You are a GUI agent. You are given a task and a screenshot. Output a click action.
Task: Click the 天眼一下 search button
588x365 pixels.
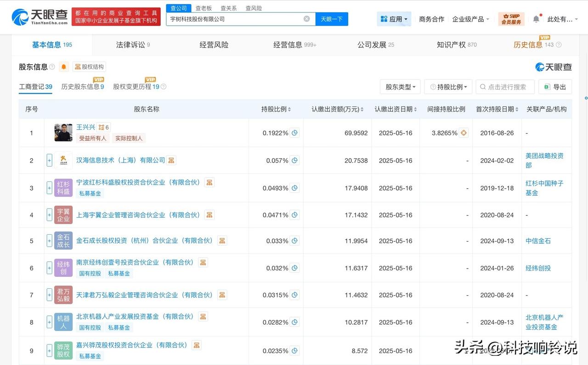click(332, 19)
